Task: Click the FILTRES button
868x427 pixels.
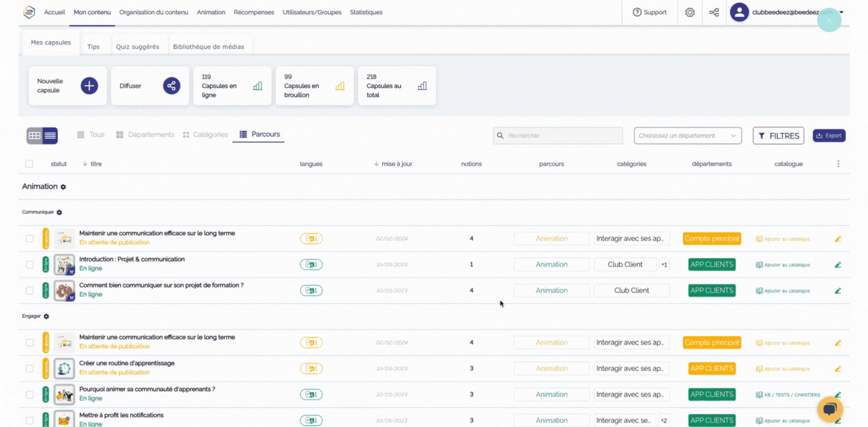Action: (x=778, y=136)
